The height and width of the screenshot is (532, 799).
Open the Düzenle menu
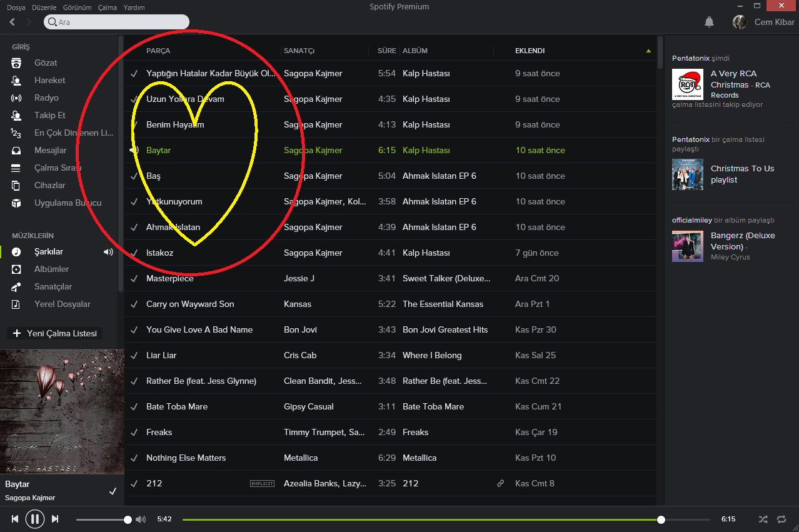pyautogui.click(x=44, y=8)
